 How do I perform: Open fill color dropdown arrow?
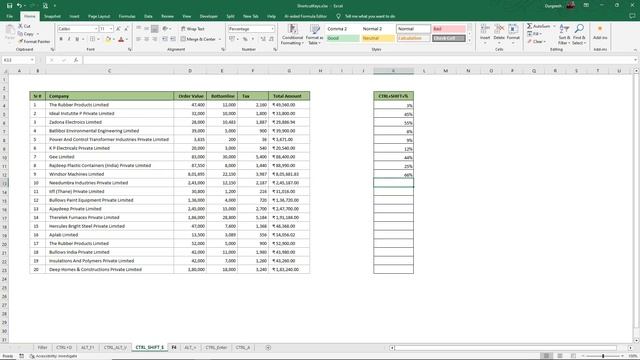tap(113, 39)
